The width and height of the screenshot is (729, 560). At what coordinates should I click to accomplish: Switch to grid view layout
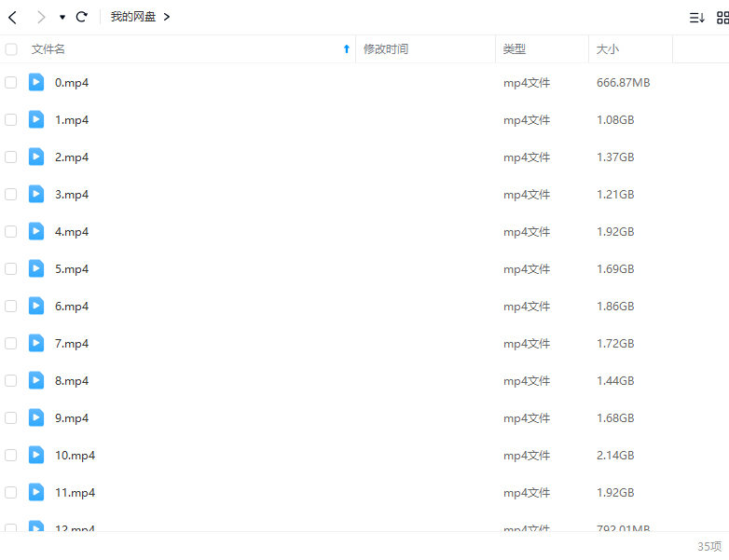click(722, 18)
